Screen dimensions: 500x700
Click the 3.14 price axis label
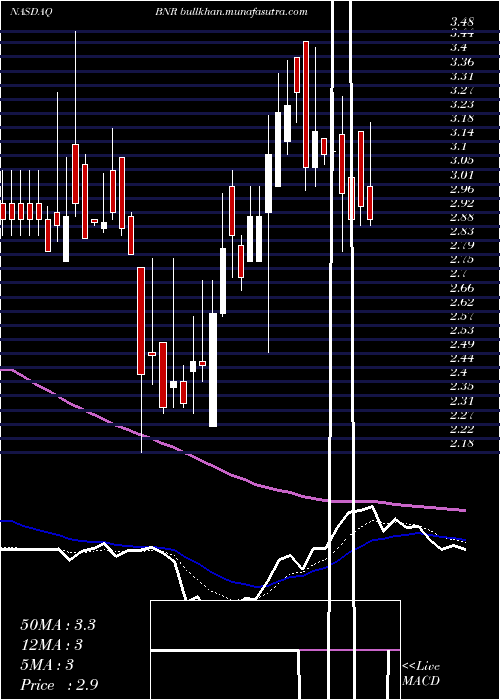click(462, 132)
